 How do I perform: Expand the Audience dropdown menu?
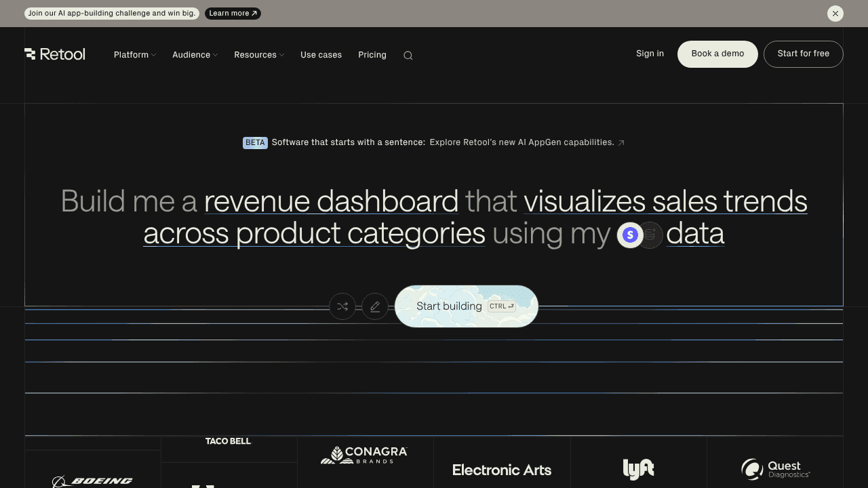point(195,55)
